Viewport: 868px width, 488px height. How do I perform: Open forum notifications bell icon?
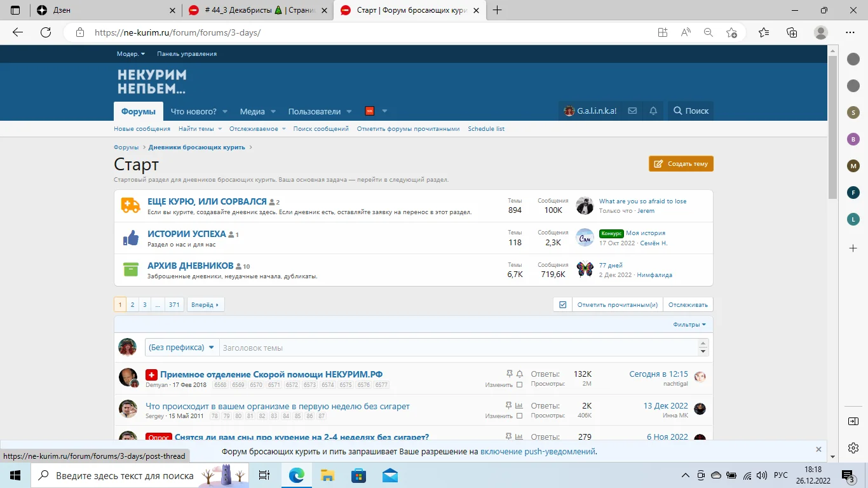pos(653,111)
